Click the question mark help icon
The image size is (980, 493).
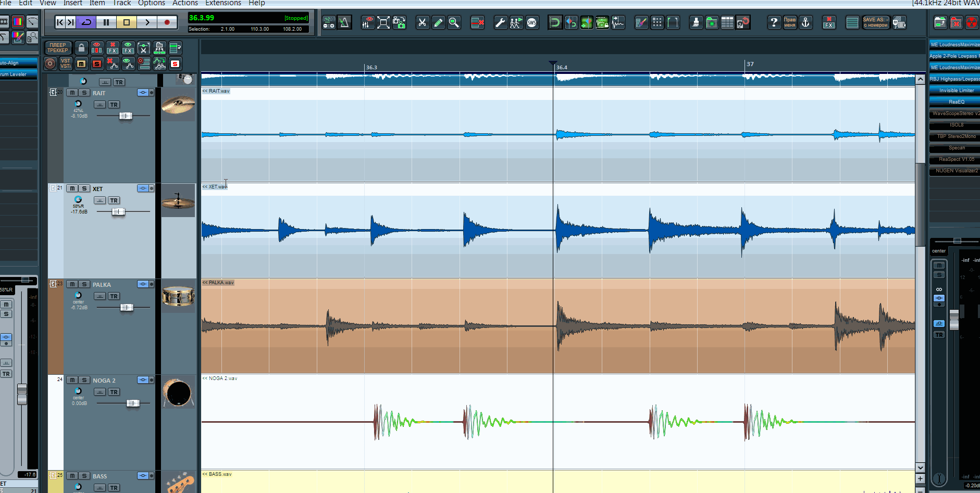[774, 22]
